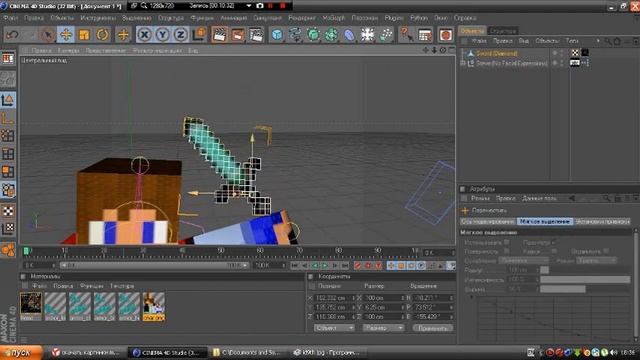
Task: Open the Snap Settings tab in Attributes
Action: (602, 221)
